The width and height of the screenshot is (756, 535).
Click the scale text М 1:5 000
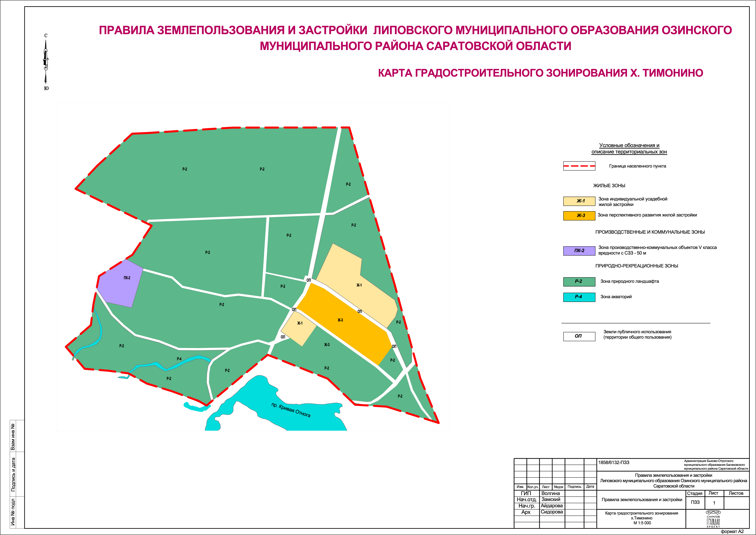[642, 523]
